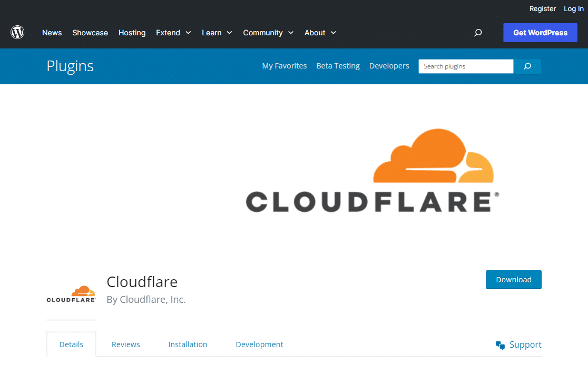Click the Cloudflare, Inc. author link

pos(153,299)
